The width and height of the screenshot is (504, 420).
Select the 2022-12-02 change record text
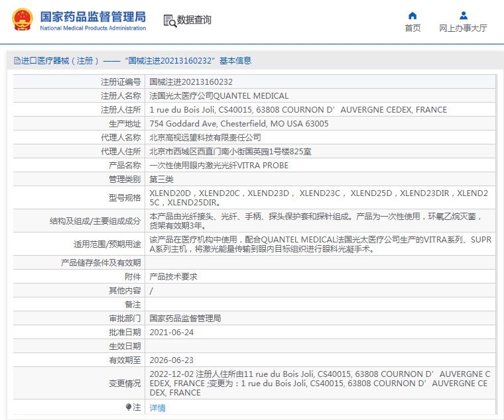[x=320, y=383]
